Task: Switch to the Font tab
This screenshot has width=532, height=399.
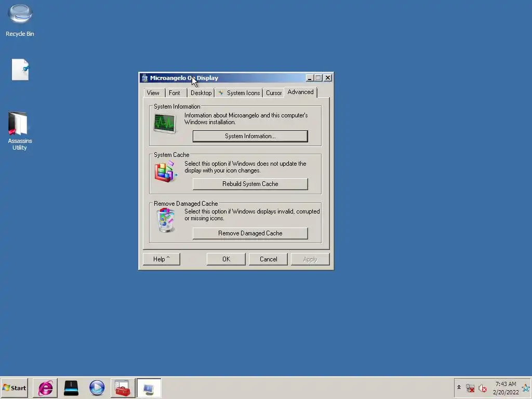Action: pos(175,93)
